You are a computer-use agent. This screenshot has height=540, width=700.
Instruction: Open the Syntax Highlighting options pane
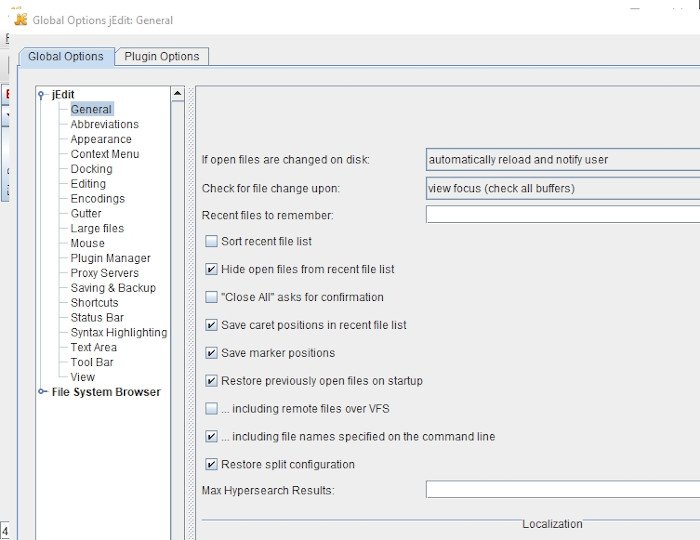(x=119, y=332)
